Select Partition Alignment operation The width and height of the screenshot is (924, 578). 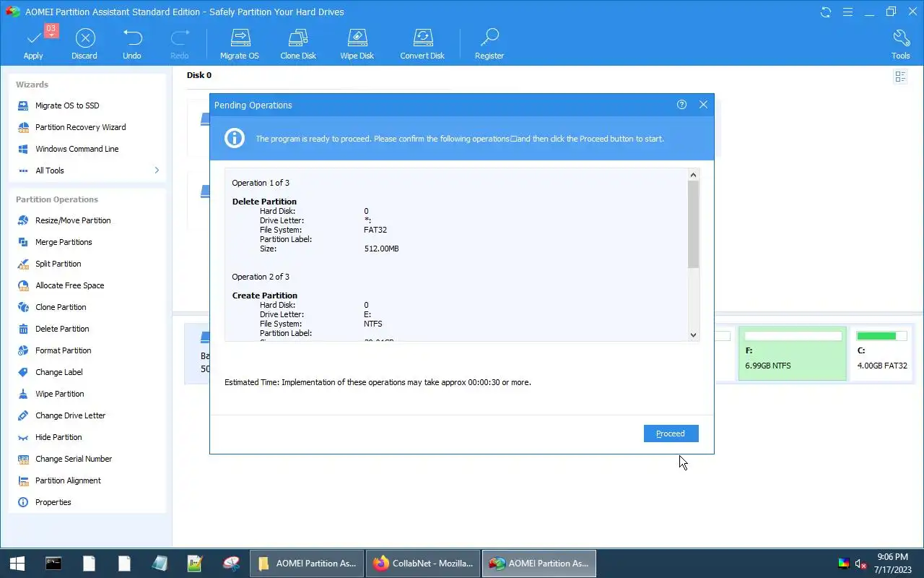pyautogui.click(x=68, y=480)
